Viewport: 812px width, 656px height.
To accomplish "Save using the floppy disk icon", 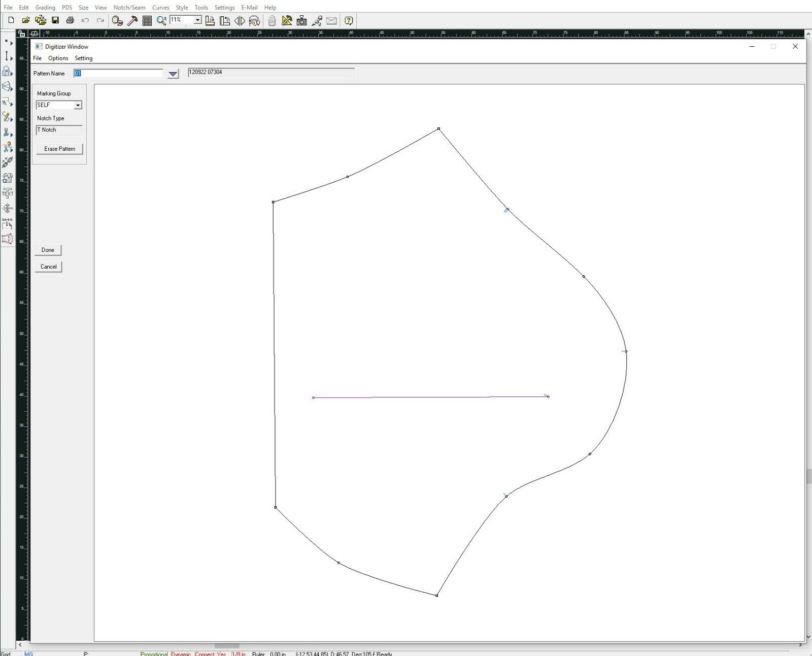I will click(x=55, y=20).
